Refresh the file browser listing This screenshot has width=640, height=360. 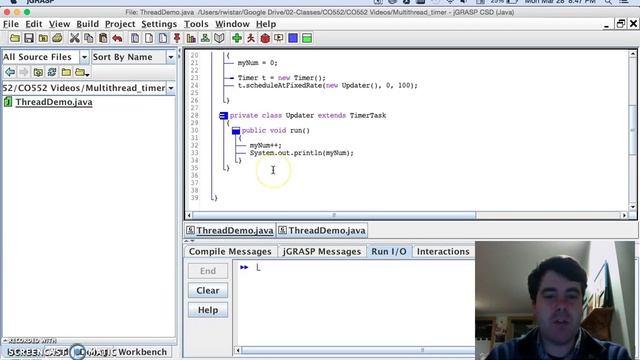[x=52, y=72]
